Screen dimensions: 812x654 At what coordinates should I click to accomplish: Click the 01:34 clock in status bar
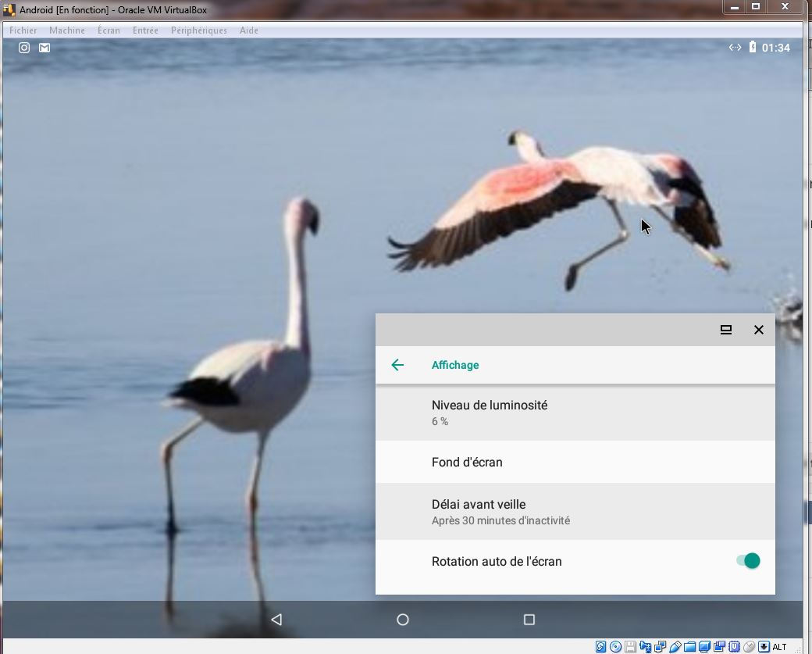776,48
